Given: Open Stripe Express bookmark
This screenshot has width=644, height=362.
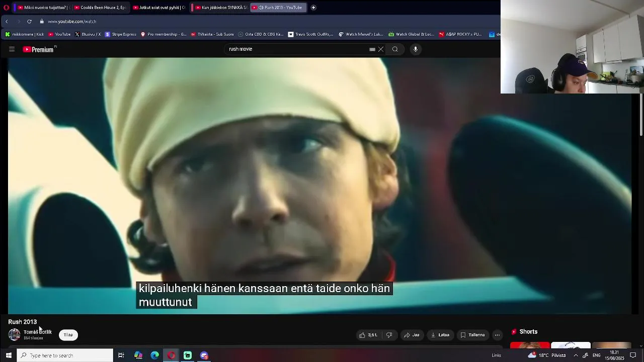Looking at the screenshot, I should [121, 34].
